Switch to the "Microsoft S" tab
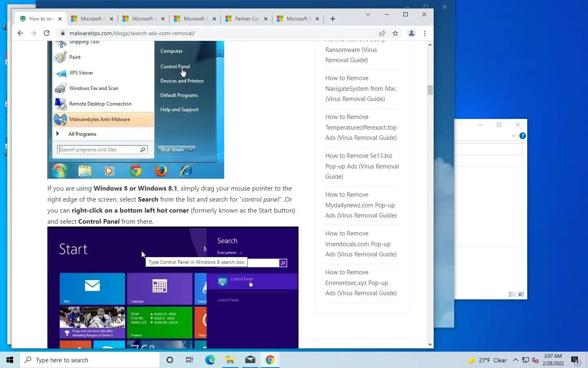This screenshot has height=368, width=588. coord(298,19)
